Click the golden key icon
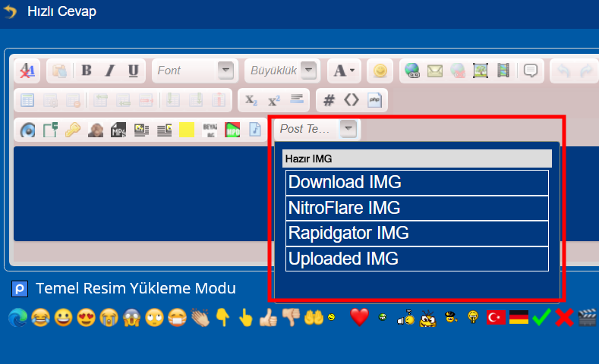599x364 pixels. (73, 130)
